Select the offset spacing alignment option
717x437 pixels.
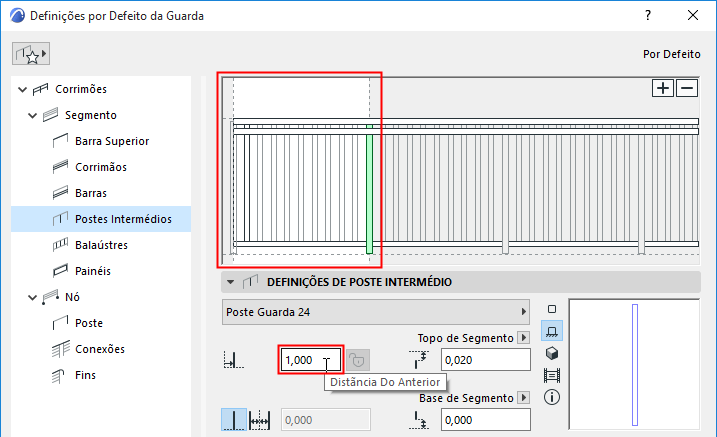coord(259,420)
